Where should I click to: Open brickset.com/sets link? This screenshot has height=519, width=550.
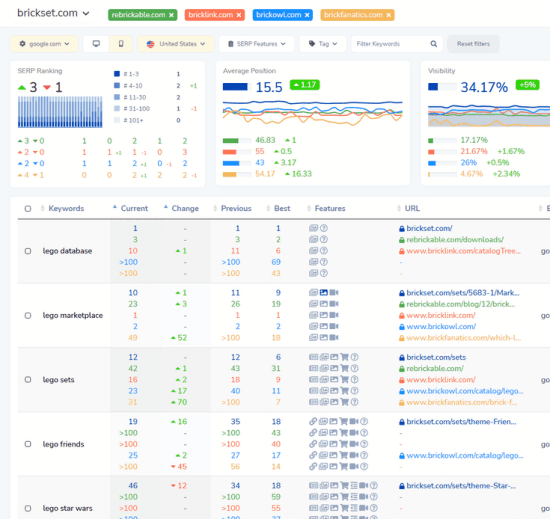click(436, 357)
